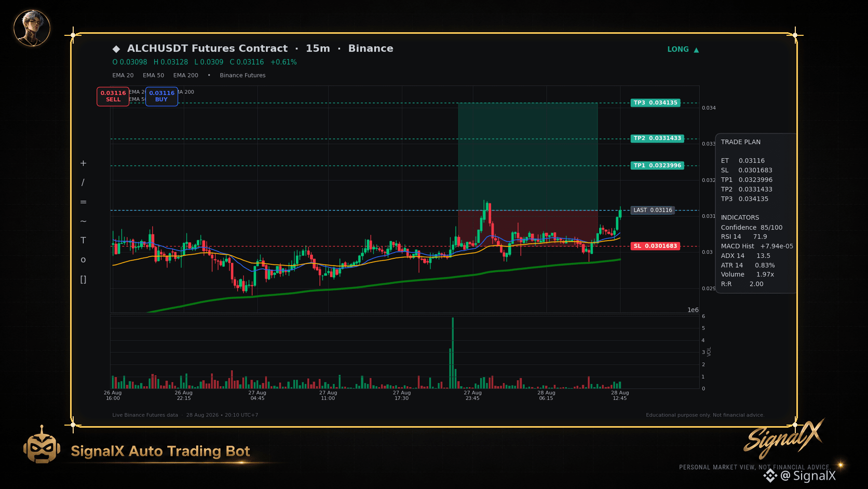
Task: Select the horizontal lines equals tool
Action: coord(83,202)
